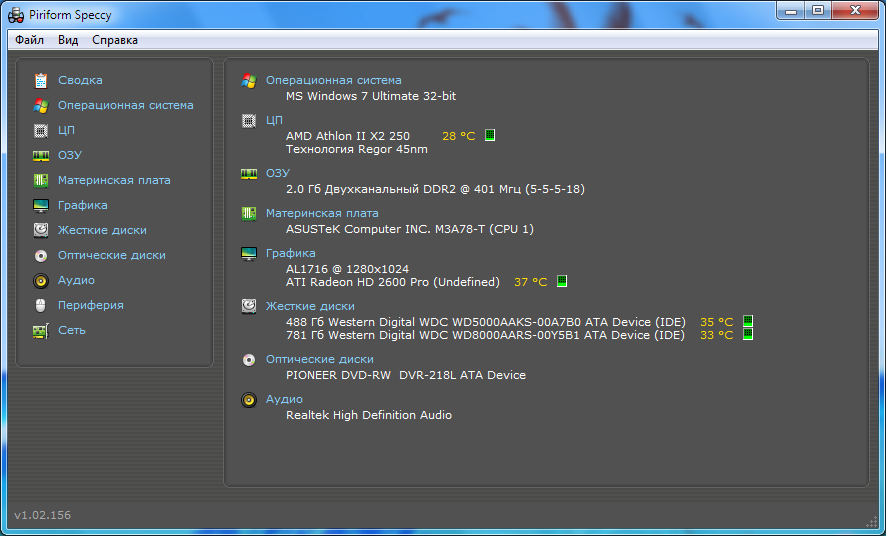Click the Realtek High Definition Audio line
This screenshot has height=536, width=886.
(369, 415)
